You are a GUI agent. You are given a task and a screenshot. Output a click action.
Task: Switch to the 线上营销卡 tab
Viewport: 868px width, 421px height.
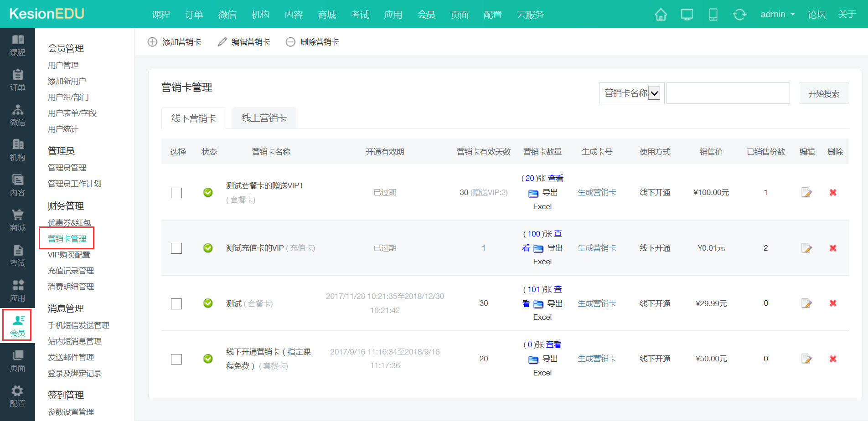tap(264, 118)
